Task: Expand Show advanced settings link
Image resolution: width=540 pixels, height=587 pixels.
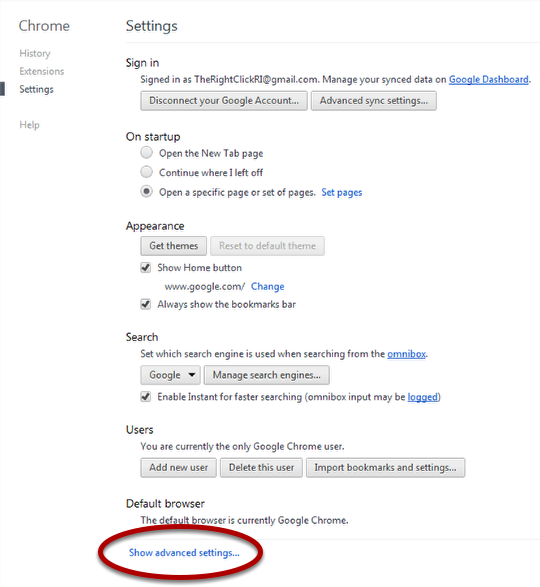Action: [x=184, y=553]
